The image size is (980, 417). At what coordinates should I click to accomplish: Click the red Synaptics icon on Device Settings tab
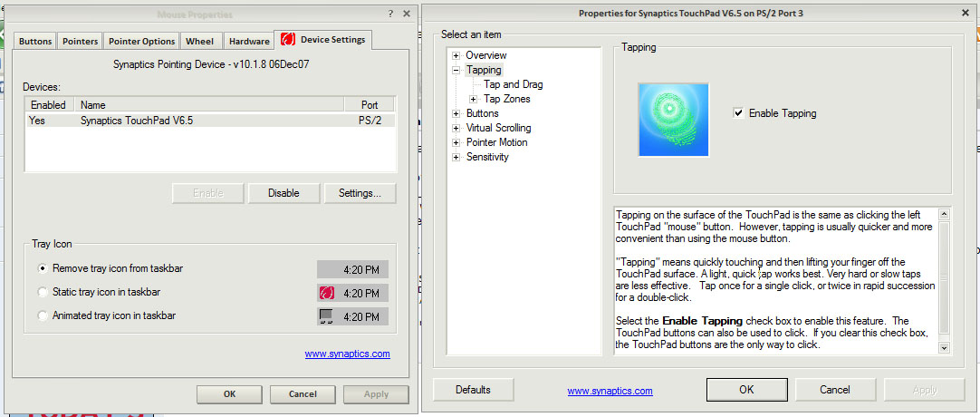(287, 40)
